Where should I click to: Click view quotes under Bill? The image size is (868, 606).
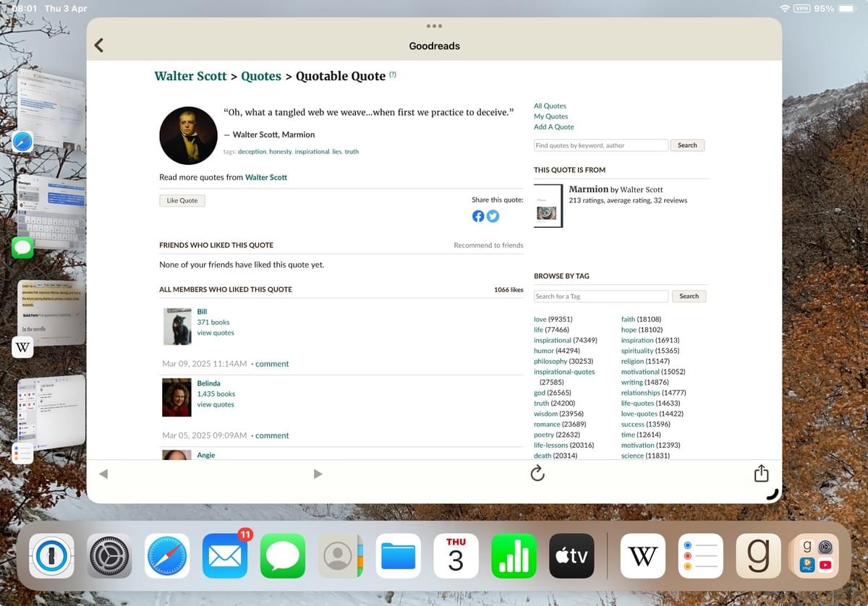tap(216, 333)
